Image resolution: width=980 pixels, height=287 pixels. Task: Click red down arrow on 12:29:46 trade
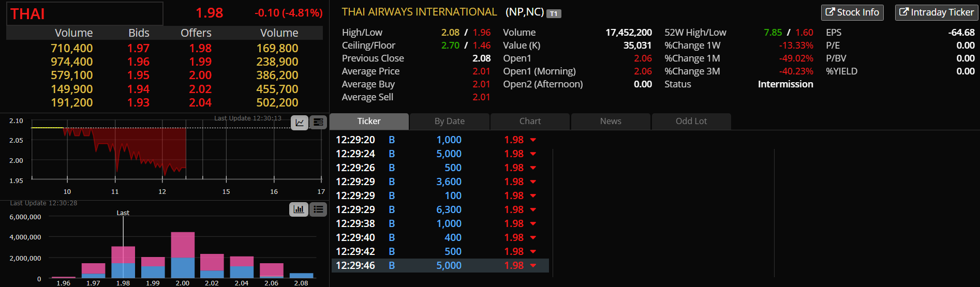[x=533, y=266]
